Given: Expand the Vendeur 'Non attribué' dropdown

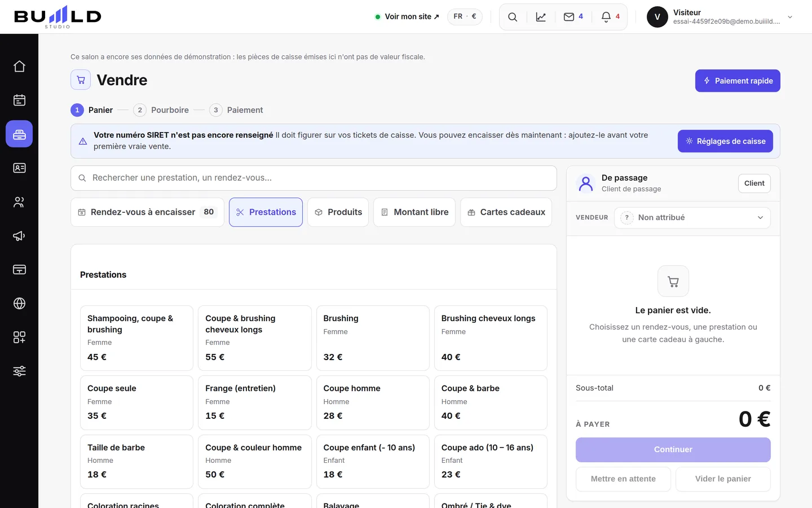Looking at the screenshot, I should coord(692,218).
